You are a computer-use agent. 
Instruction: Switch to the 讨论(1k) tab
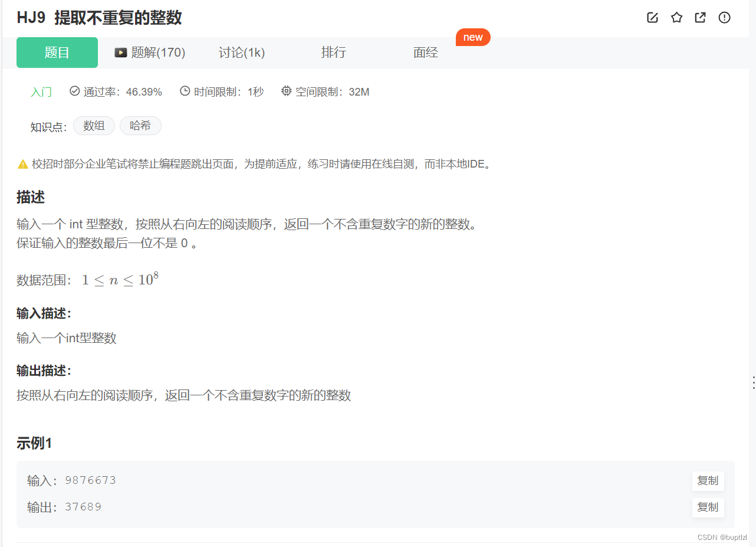(x=242, y=53)
